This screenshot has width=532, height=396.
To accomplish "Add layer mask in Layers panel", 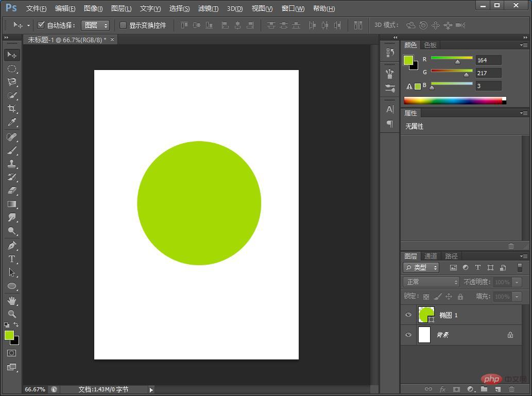I will point(456,389).
